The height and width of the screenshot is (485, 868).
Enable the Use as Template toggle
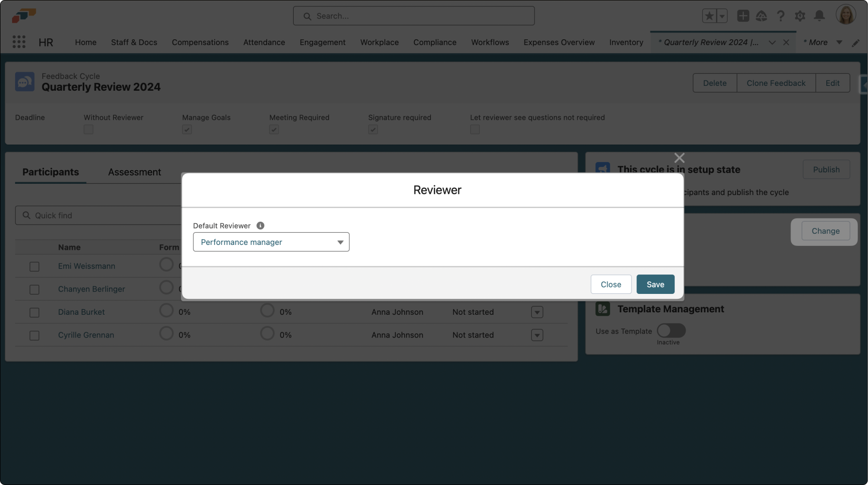pyautogui.click(x=671, y=331)
